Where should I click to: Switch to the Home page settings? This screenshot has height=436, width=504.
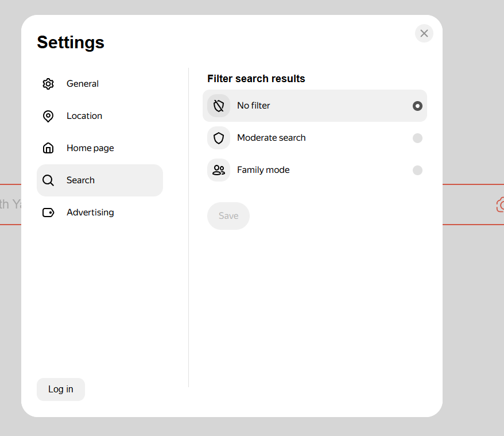tap(100, 148)
